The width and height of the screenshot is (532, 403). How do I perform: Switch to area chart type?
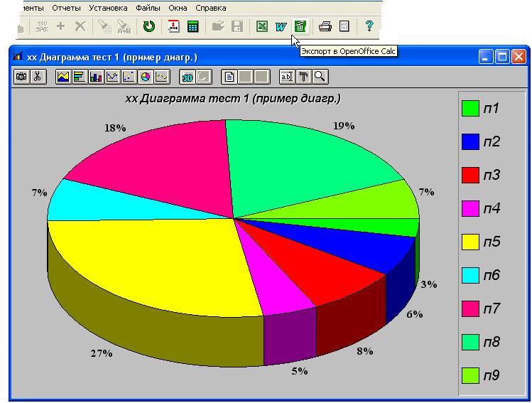[x=63, y=77]
